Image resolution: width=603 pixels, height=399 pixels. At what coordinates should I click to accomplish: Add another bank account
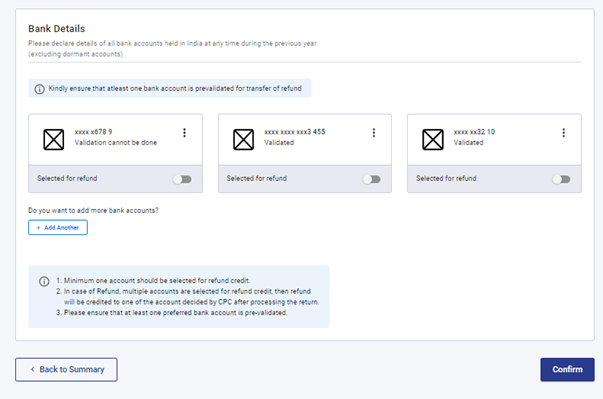58,227
